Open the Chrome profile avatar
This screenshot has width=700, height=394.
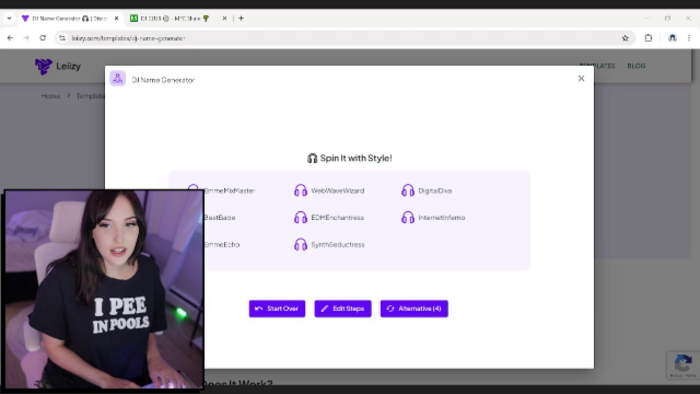[672, 38]
